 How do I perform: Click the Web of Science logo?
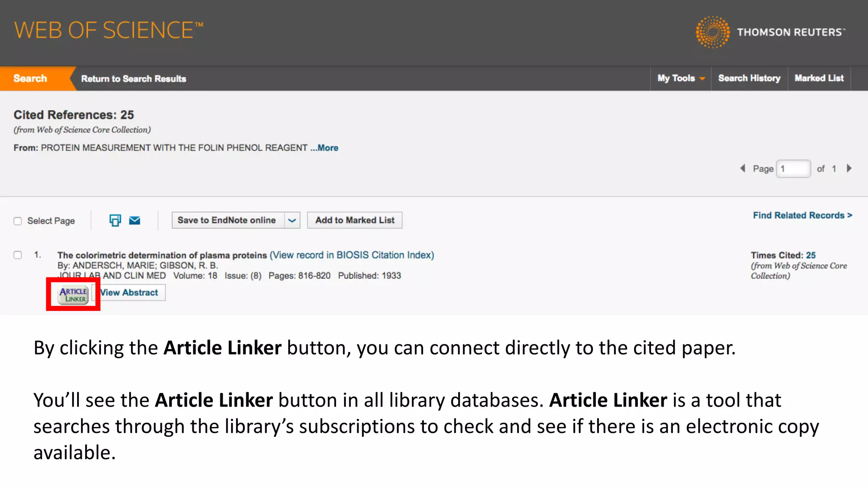pos(108,30)
